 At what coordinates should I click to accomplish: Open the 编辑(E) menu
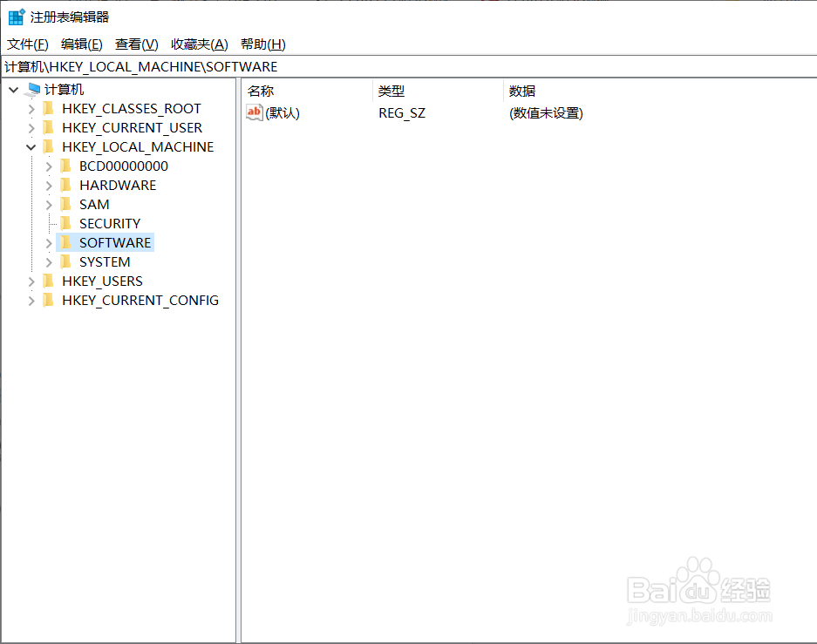coord(82,44)
